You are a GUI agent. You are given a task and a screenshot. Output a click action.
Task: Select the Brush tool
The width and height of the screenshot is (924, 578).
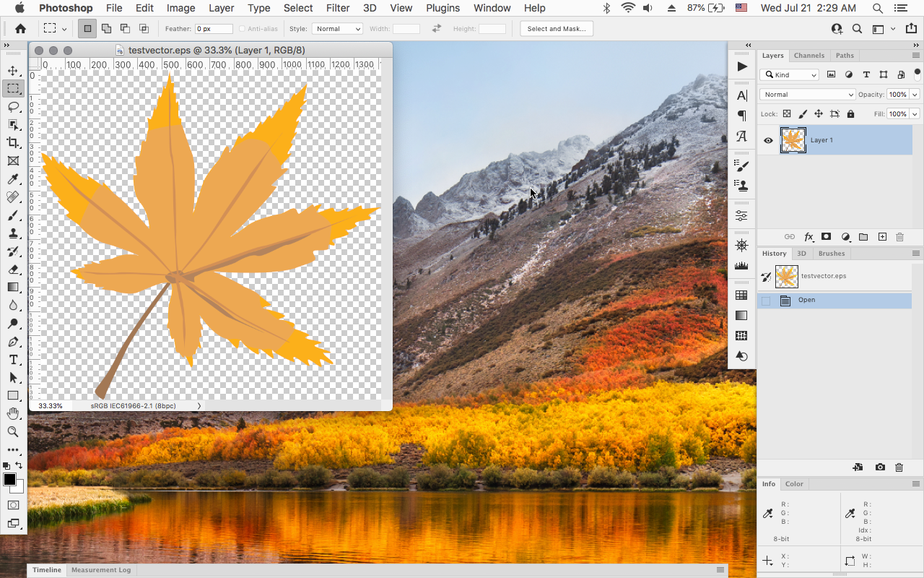[x=13, y=215]
